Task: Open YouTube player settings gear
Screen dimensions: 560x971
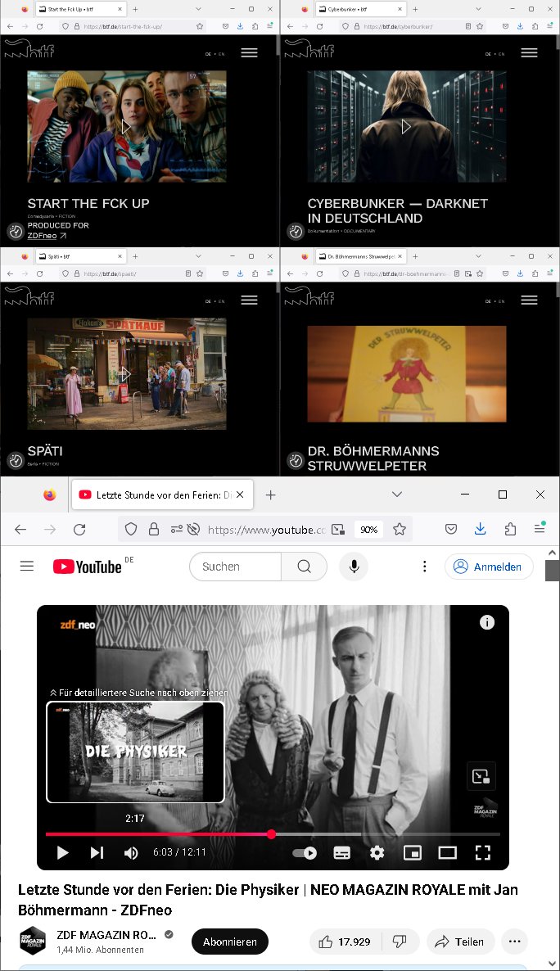Action: pyautogui.click(x=377, y=852)
